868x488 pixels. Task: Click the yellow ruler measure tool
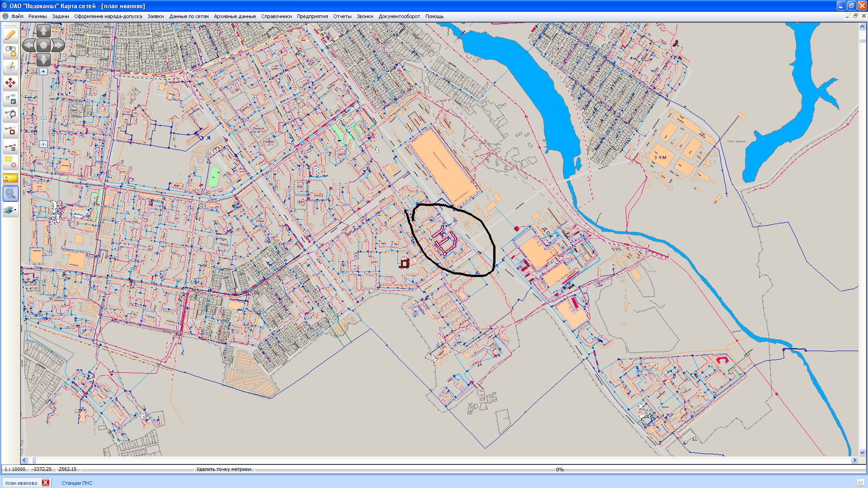(10, 178)
